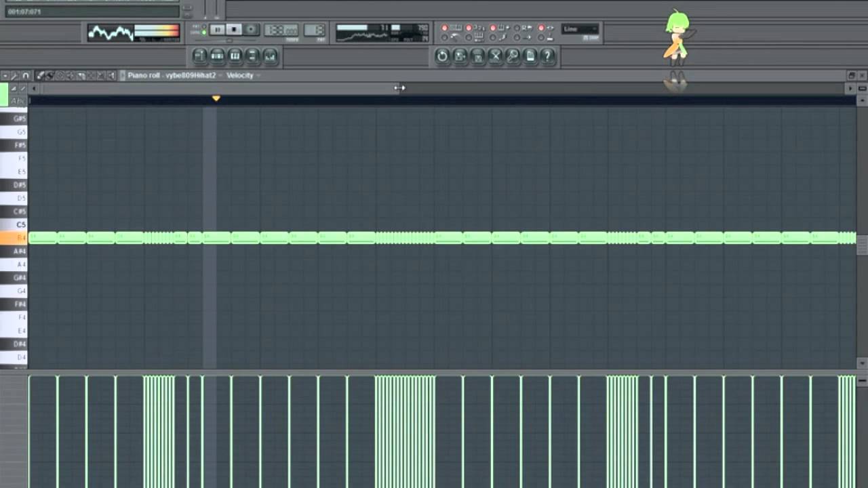Viewport: 868px width, 488px height.
Task: Detach the piano roll window button
Action: (x=852, y=75)
